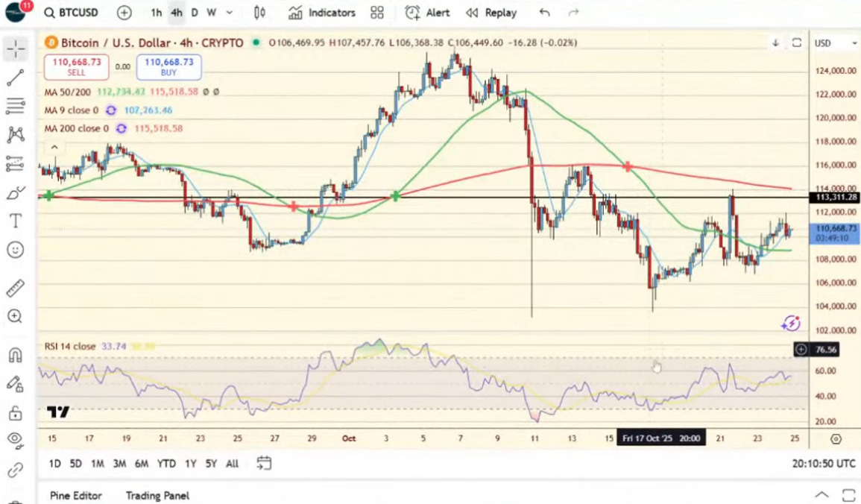Screen dimensions: 861x504
Task: Click the MA 9 close indicator legend
Action: [x=72, y=110]
